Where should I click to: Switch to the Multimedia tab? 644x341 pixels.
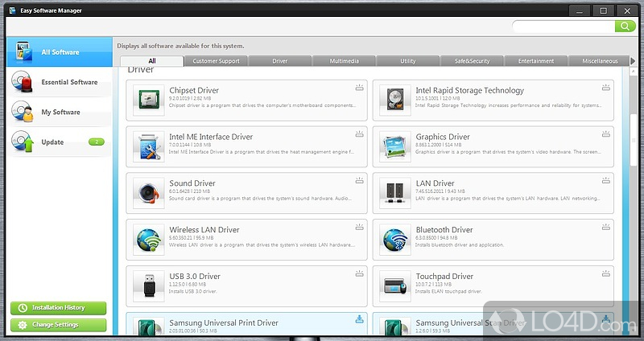pos(344,61)
